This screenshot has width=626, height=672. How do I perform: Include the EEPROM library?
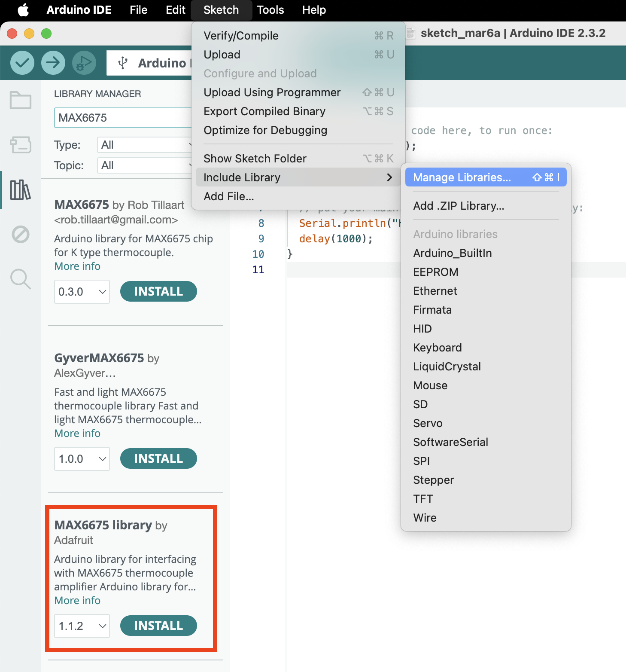pyautogui.click(x=486, y=272)
